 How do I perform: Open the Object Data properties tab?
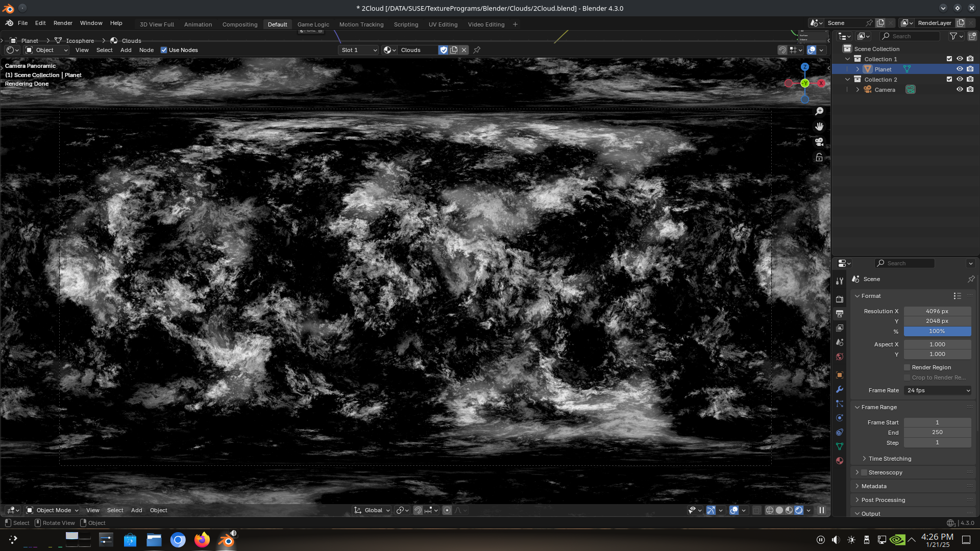840,446
